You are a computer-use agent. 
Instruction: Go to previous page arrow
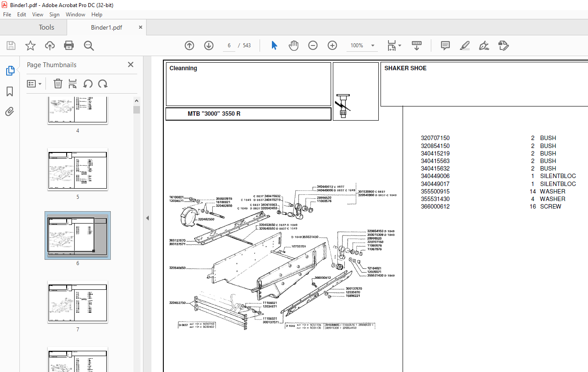(x=189, y=46)
